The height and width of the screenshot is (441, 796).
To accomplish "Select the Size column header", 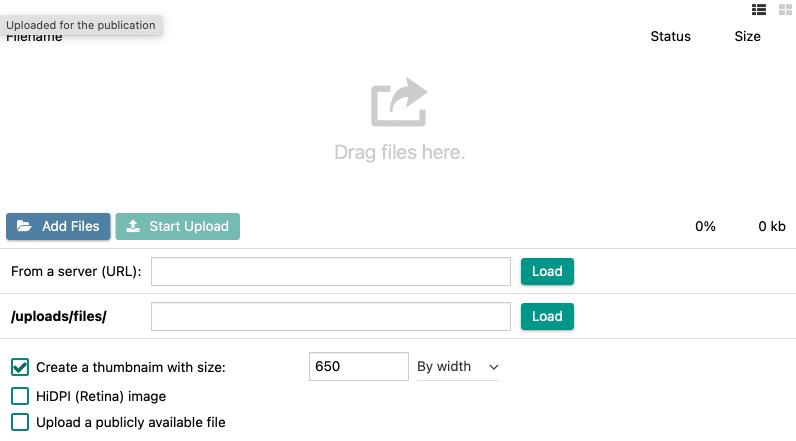I will [x=747, y=36].
